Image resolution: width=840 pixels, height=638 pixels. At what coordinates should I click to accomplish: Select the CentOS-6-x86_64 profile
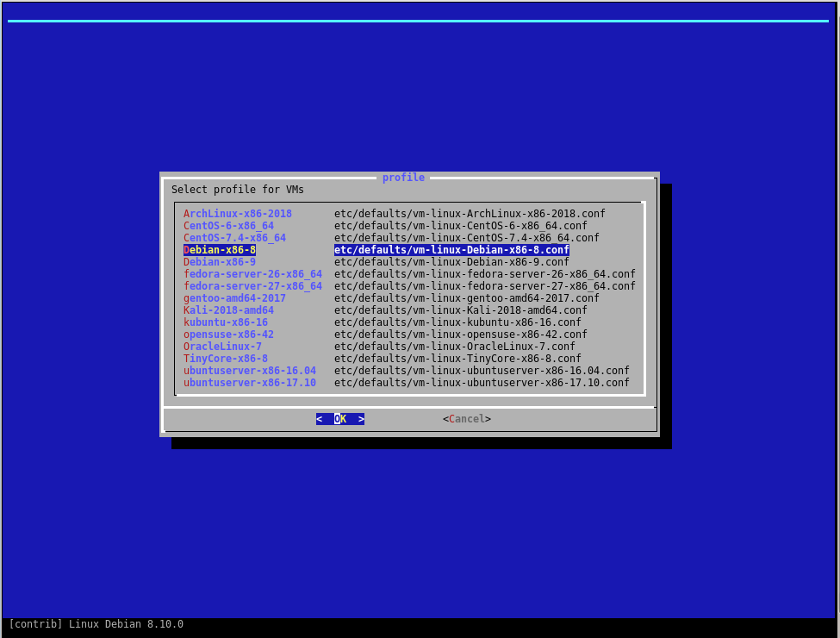point(229,226)
